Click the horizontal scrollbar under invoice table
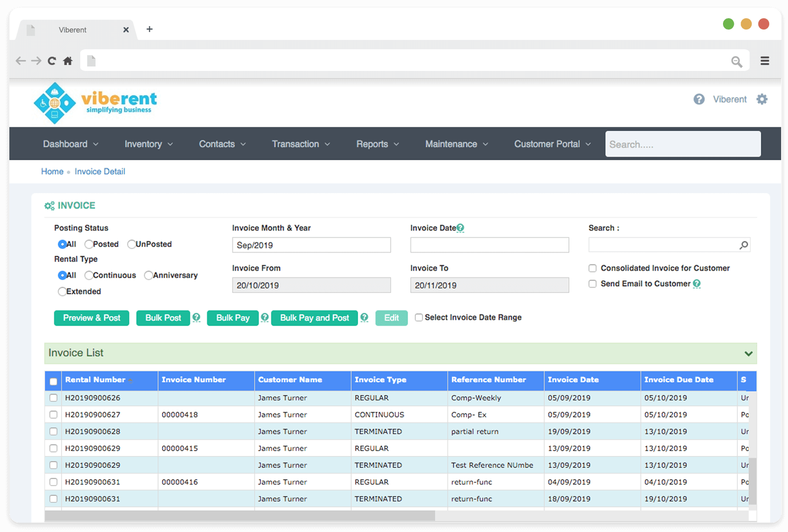This screenshot has width=788, height=532. point(240,516)
